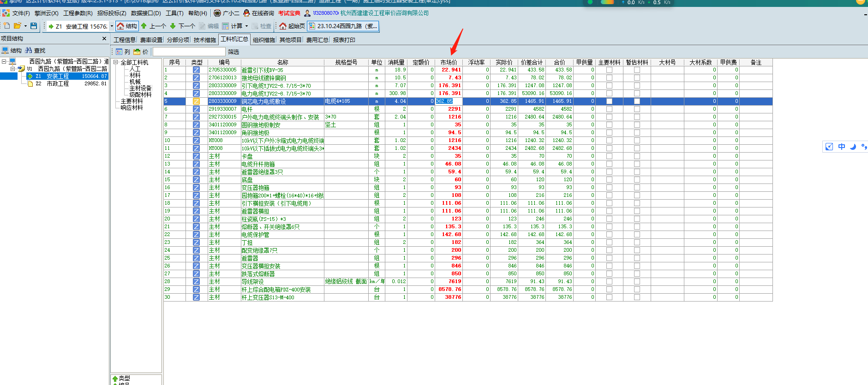Sort by the 市场价 column header
The height and width of the screenshot is (385, 868).
click(x=449, y=62)
